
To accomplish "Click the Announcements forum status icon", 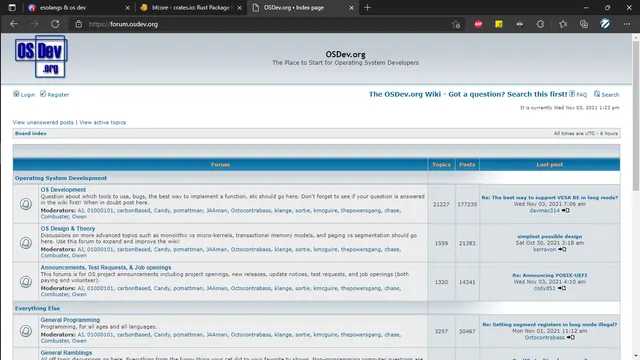I will [26, 282].
